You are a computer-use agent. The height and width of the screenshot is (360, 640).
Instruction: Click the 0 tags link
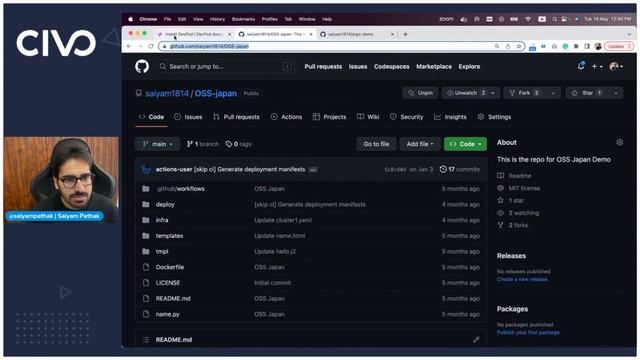[x=238, y=144]
